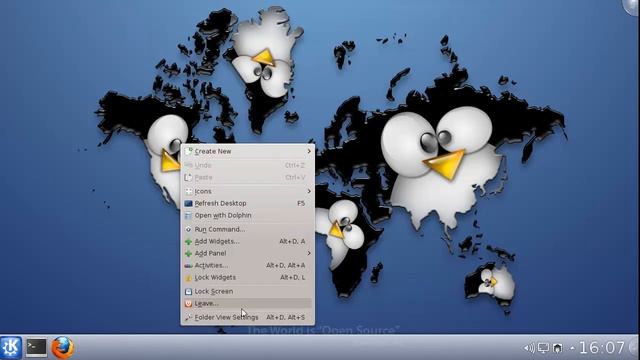Click the Refresh Desktop entry icon
Image resolution: width=640 pixels, height=360 pixels.
pyautogui.click(x=188, y=203)
